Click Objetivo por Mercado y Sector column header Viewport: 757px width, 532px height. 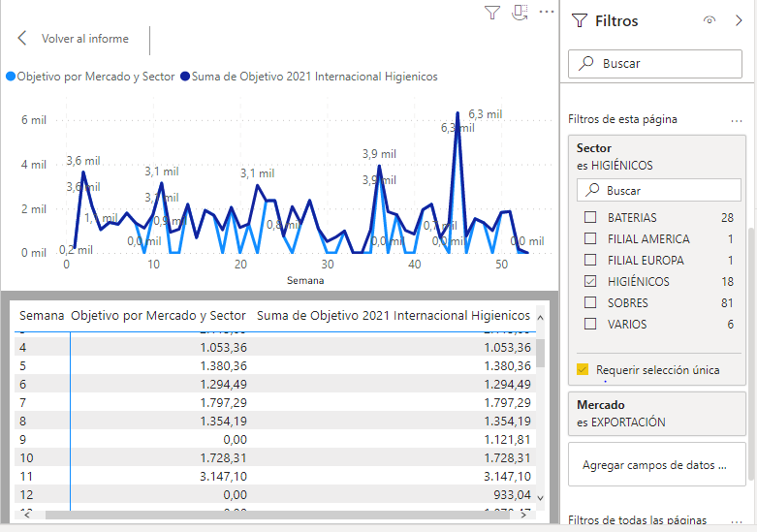158,316
